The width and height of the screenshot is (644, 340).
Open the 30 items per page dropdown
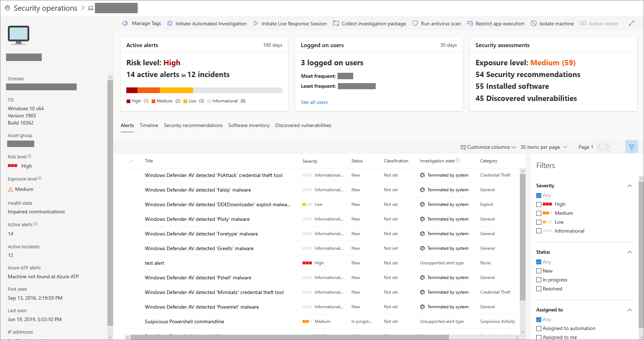click(x=543, y=147)
